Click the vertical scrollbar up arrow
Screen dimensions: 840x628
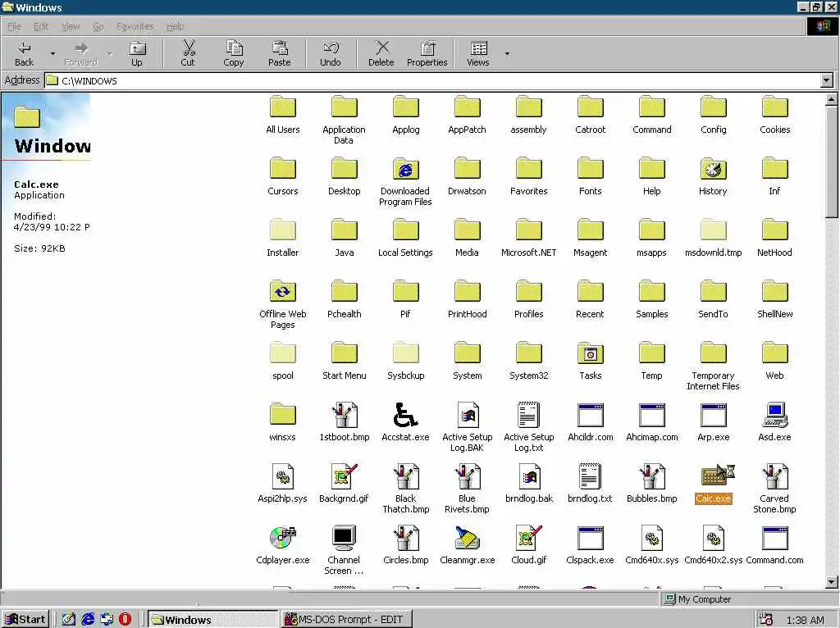[832, 99]
